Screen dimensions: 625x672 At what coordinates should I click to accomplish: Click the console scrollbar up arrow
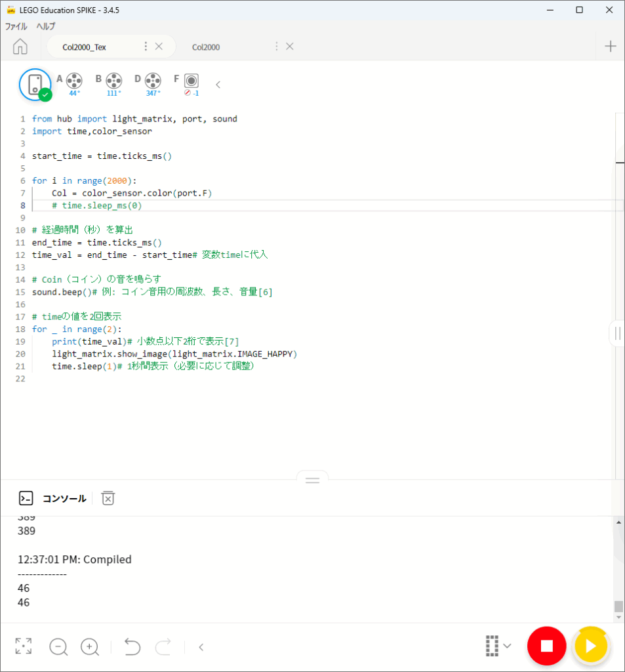click(618, 522)
